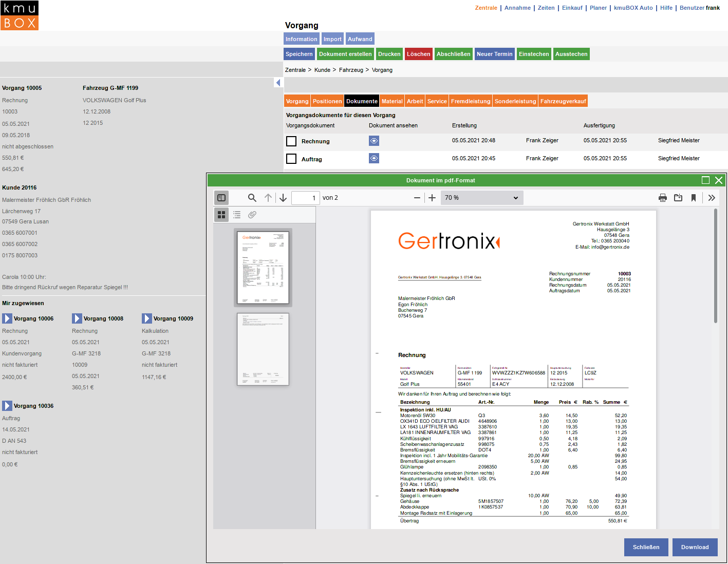Open the Einkauf menu
728x564 pixels.
point(572,8)
